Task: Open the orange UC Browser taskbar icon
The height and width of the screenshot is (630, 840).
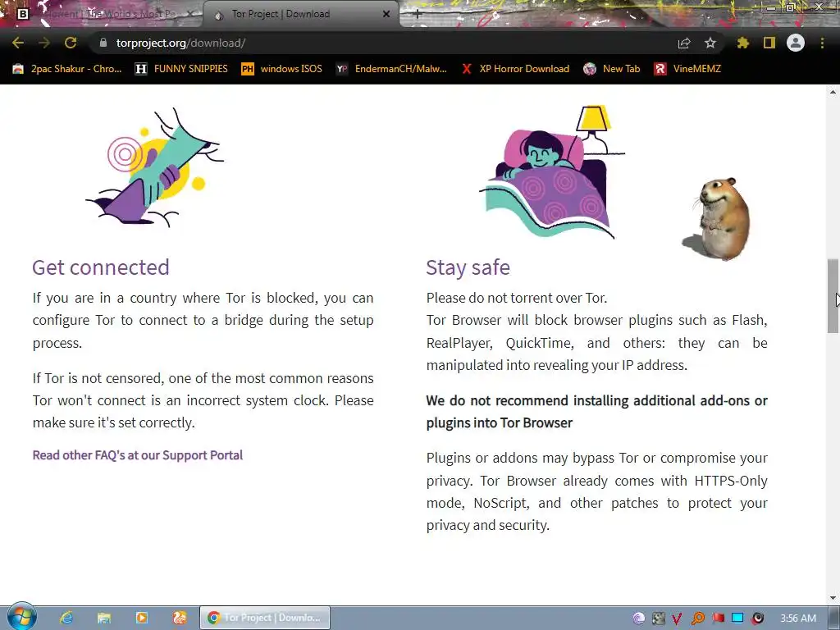Action: [180, 618]
